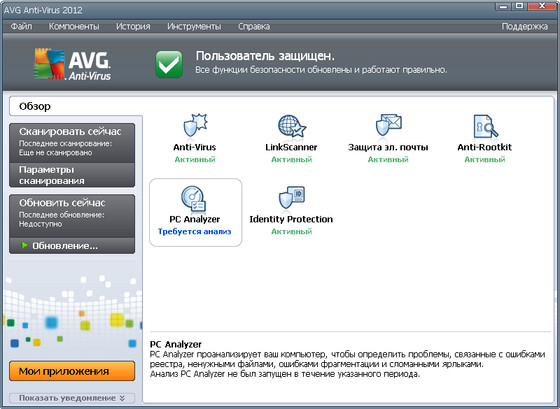Image resolution: width=560 pixels, height=409 pixels.
Task: Click Активный status under Anti-Rootkit
Action: [x=485, y=159]
